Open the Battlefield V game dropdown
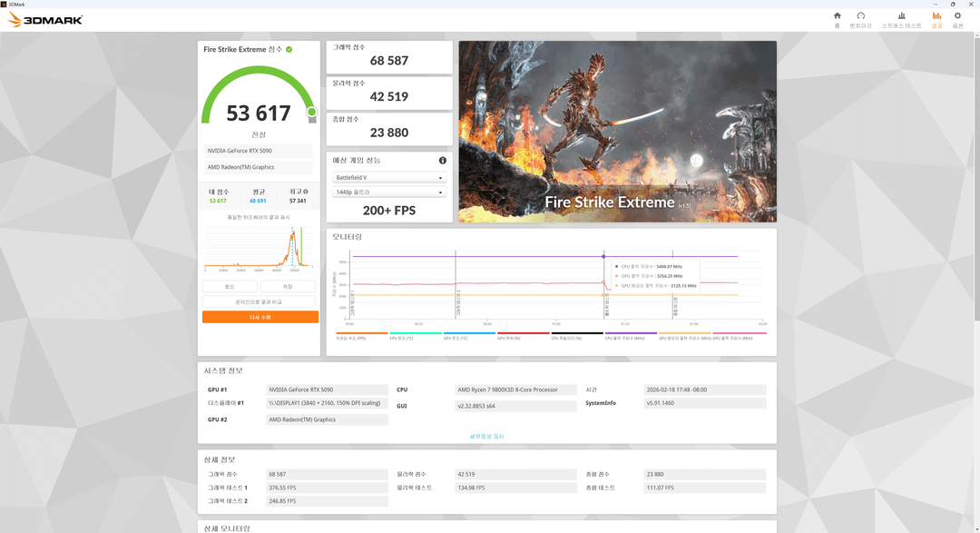The image size is (980, 533). 389,178
